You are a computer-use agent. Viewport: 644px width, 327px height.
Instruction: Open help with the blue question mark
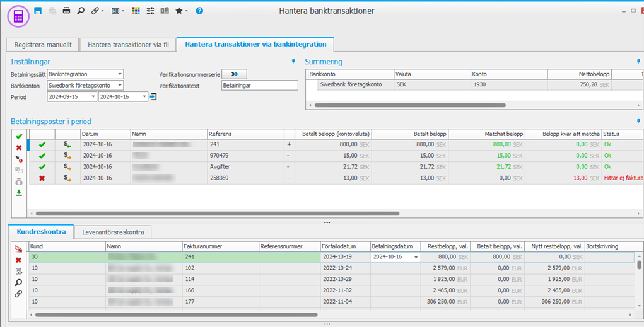pos(199,11)
